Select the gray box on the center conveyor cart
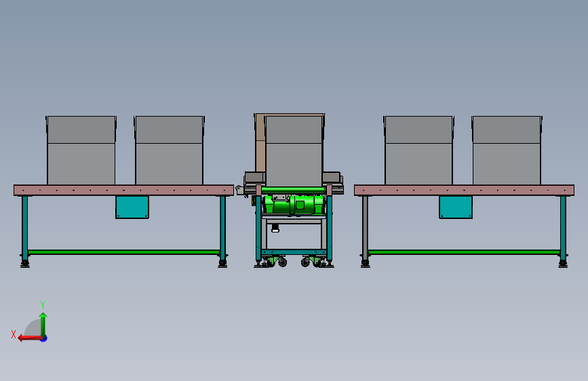Image resolution: width=588 pixels, height=381 pixels. pos(294,151)
